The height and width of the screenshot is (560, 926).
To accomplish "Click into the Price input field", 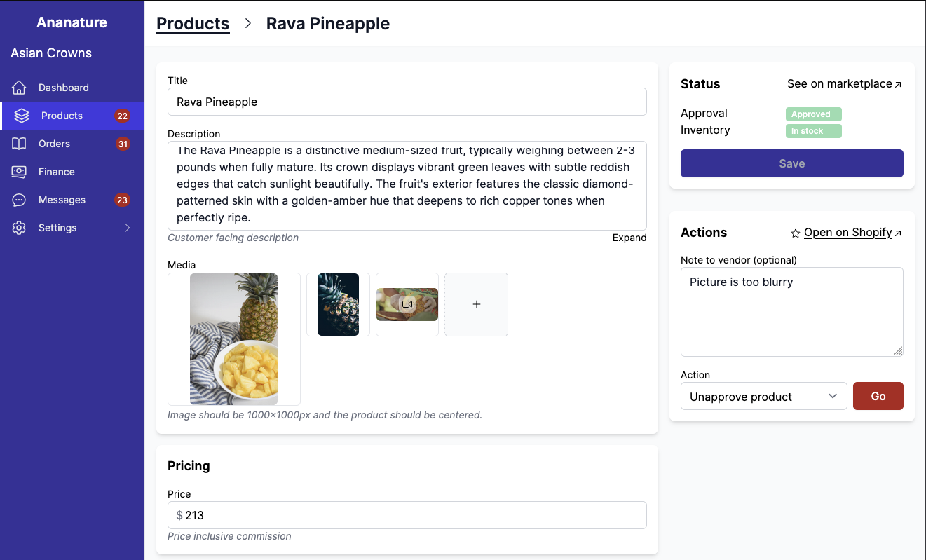I will pyautogui.click(x=414, y=515).
